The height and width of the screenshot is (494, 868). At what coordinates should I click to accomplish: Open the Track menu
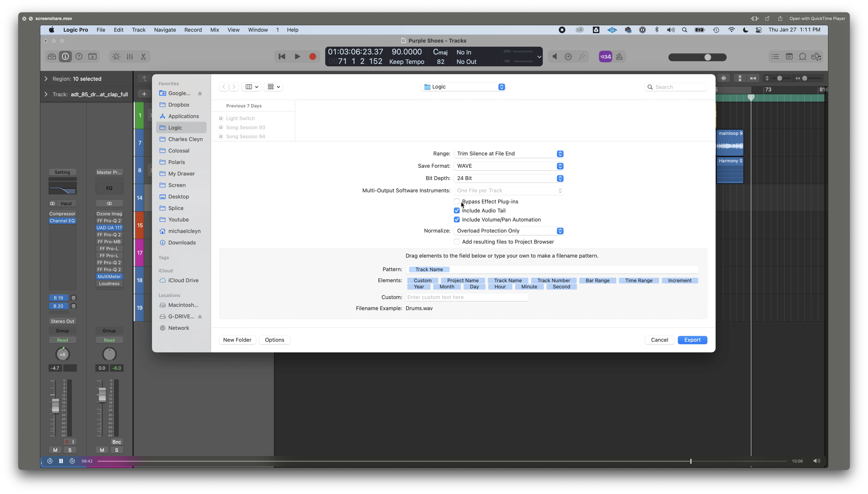click(x=138, y=30)
